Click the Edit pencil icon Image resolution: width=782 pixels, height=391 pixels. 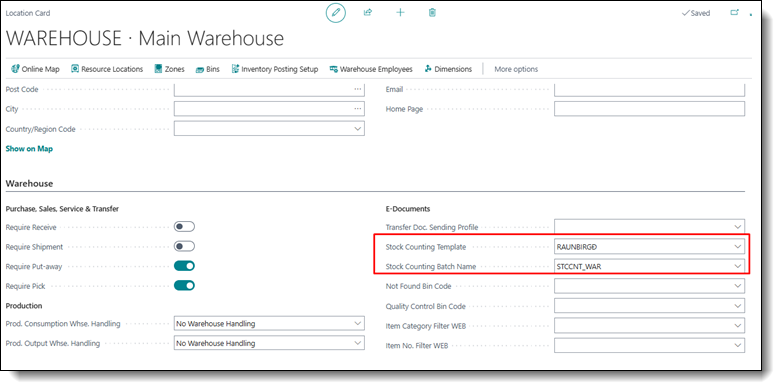336,13
